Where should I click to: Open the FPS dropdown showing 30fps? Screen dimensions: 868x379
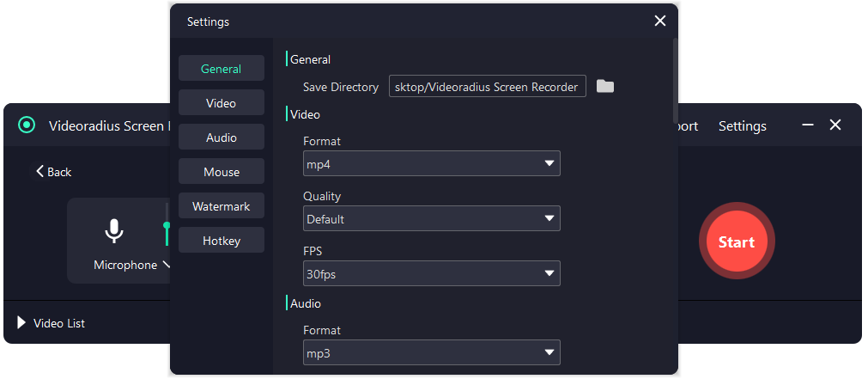pyautogui.click(x=432, y=273)
